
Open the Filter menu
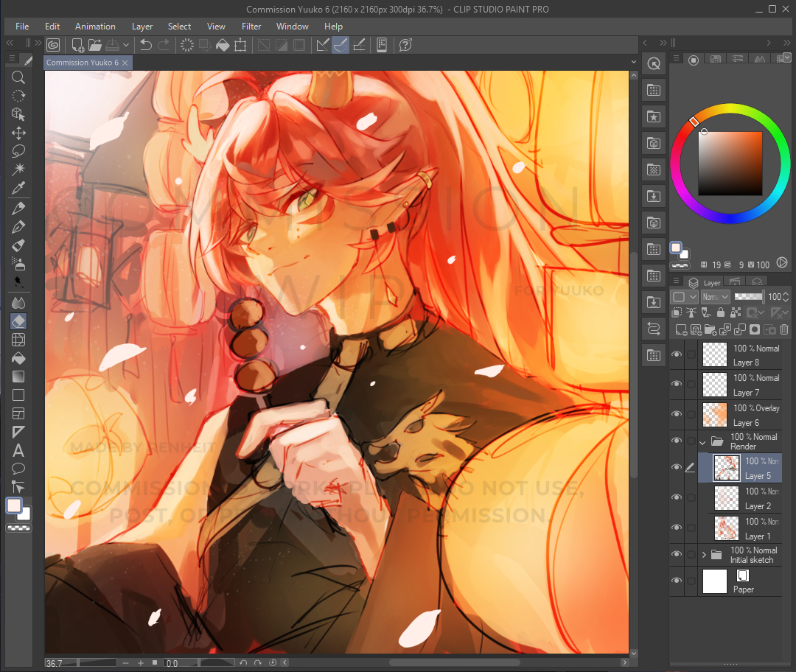(x=251, y=27)
